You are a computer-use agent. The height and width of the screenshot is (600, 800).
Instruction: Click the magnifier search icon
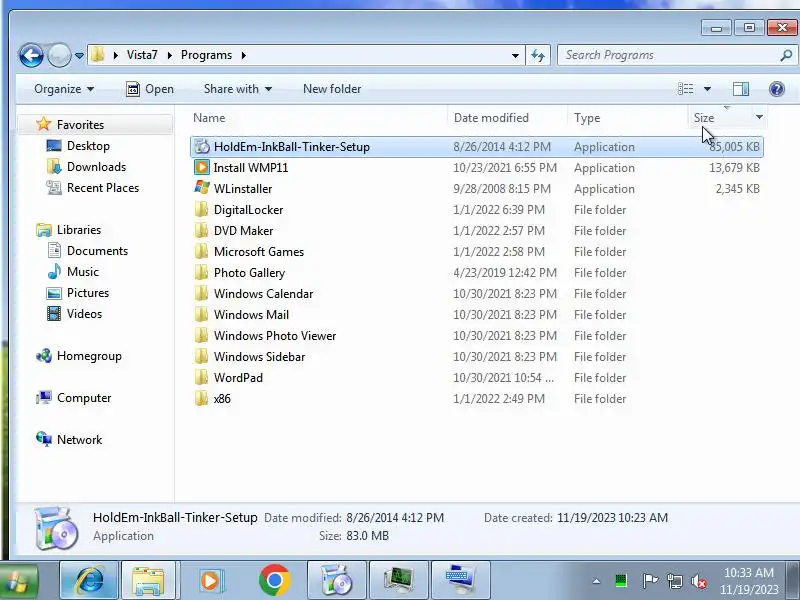[x=786, y=55]
